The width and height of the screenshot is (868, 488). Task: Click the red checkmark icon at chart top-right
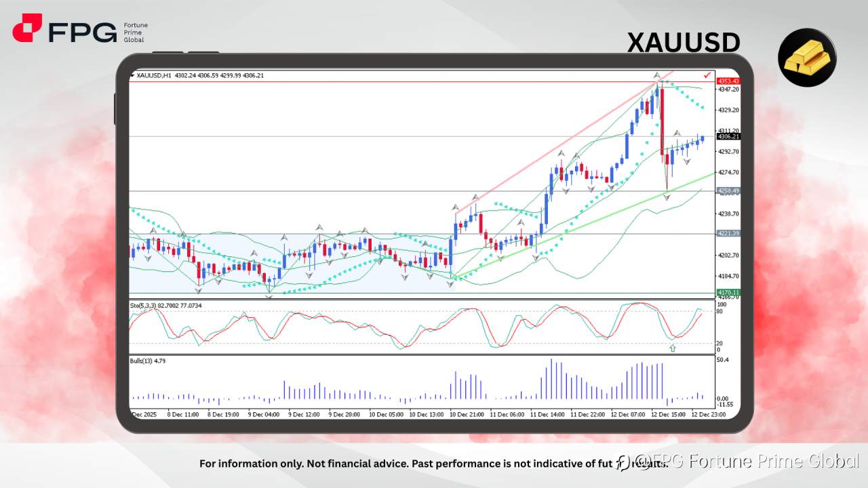click(x=705, y=76)
